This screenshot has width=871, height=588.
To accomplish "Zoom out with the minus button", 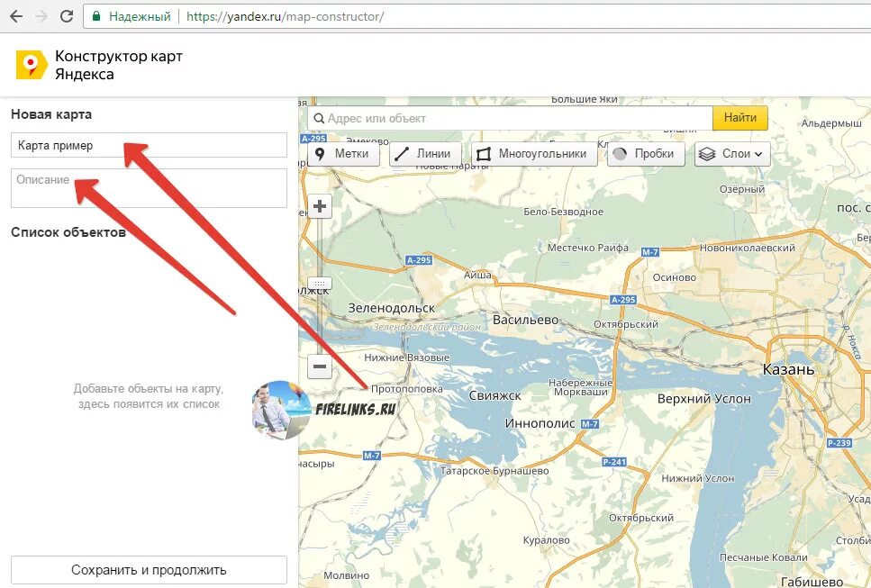I will click(x=320, y=366).
